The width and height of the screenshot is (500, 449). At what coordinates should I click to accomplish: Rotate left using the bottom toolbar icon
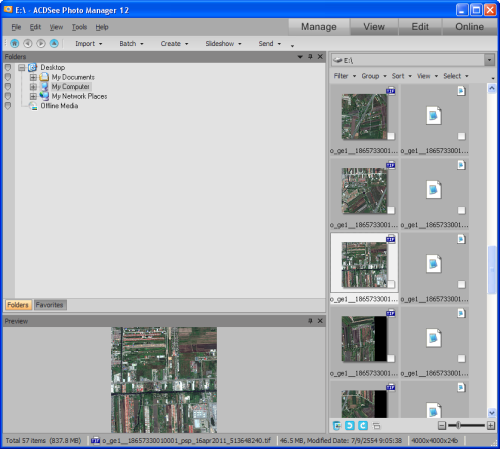[x=350, y=426]
